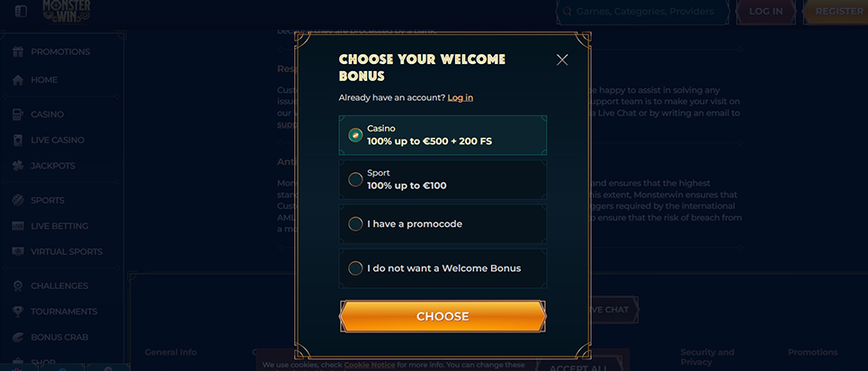Viewport: 868px width, 371px height.
Task: Click the orange CHOOSE button
Action: click(443, 316)
